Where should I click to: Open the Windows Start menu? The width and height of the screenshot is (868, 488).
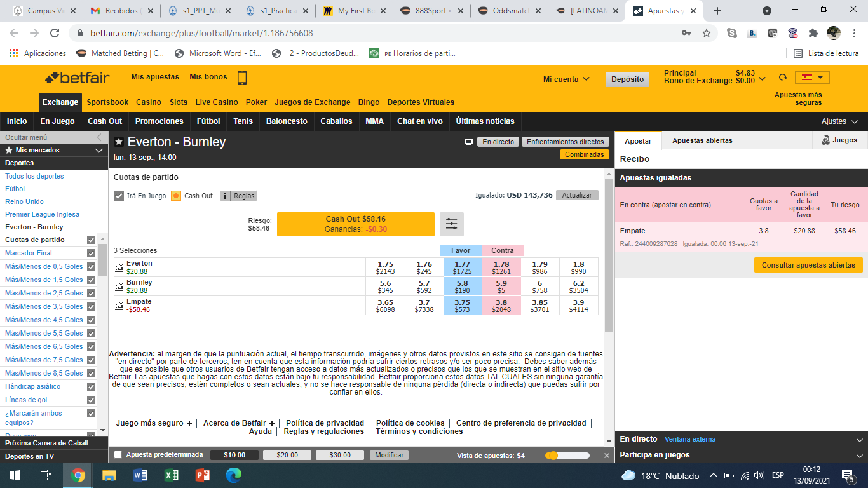point(15,475)
